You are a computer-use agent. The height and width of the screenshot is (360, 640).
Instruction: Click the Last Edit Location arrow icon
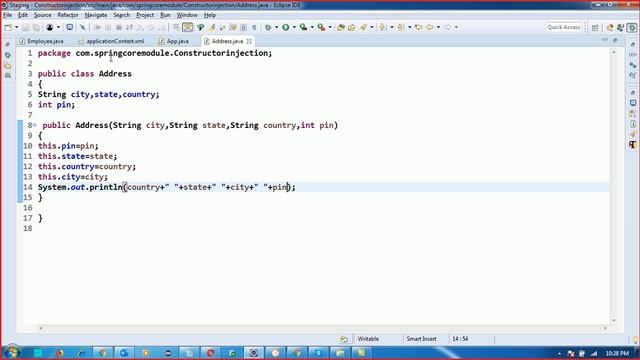tap(419, 27)
